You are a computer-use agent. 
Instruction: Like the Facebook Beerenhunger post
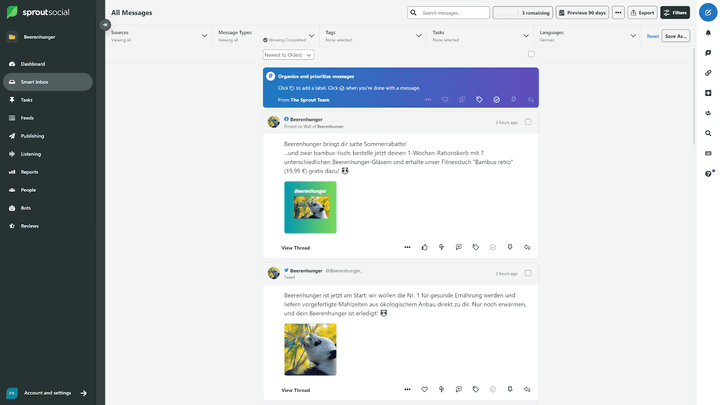(x=424, y=247)
